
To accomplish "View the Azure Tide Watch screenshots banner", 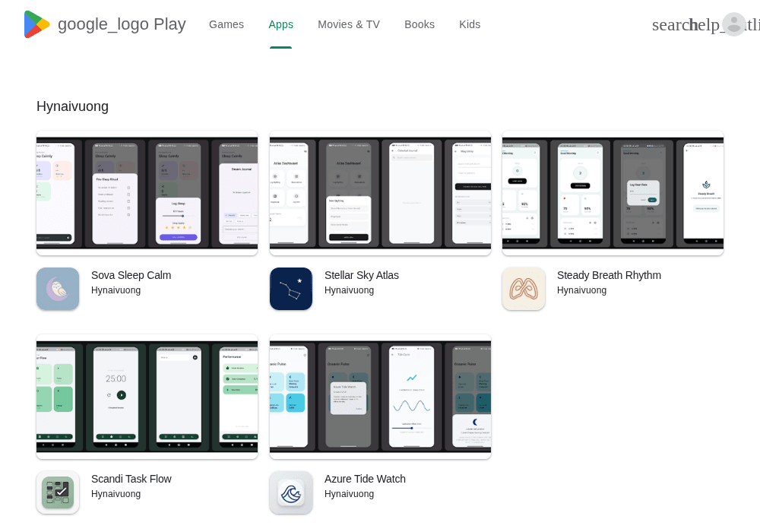I will (x=380, y=396).
